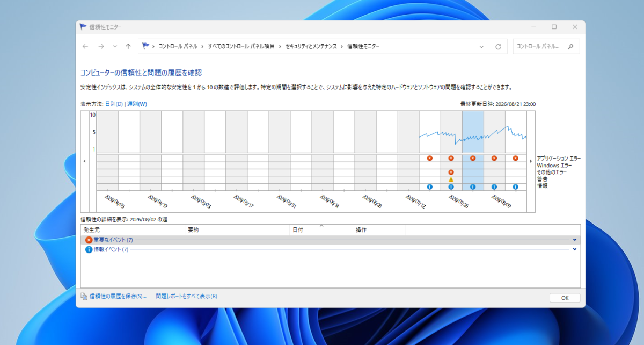Viewport: 644px width, 345px height.
Task: Sort by the 発生元 column header
Action: 133,230
